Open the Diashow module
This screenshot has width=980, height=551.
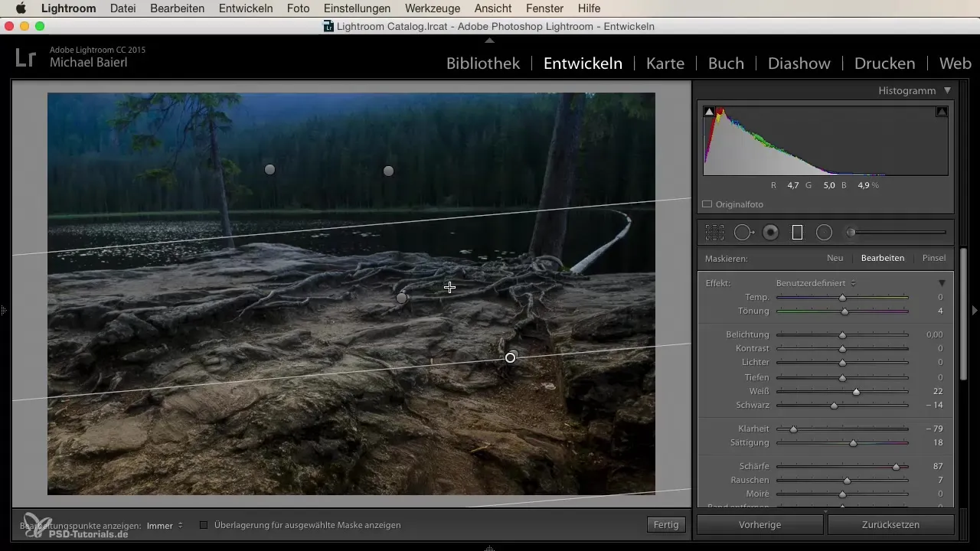click(799, 64)
